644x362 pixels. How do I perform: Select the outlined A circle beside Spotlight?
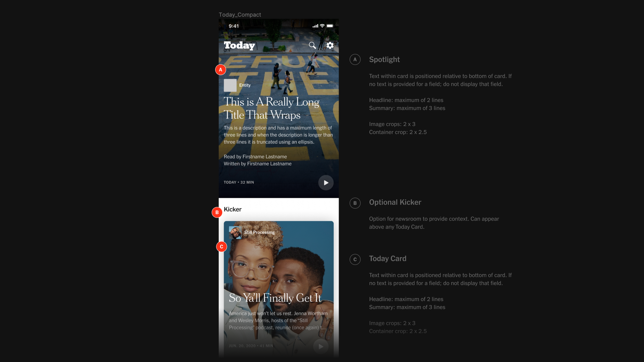tap(355, 59)
